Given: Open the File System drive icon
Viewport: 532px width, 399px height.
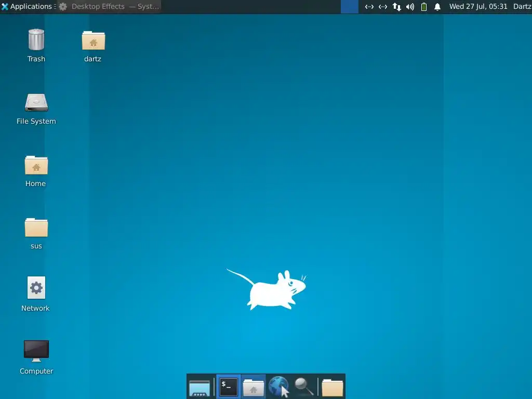Looking at the screenshot, I should 36,102.
